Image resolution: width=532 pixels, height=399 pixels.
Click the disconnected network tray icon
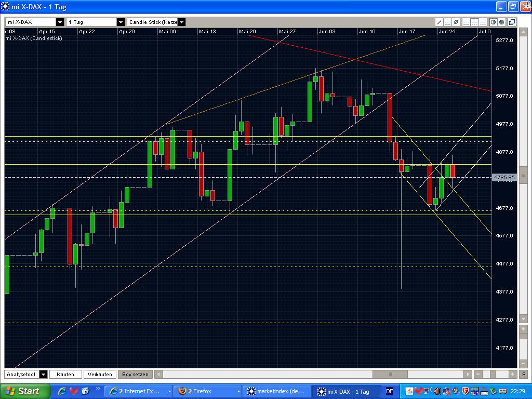(446, 391)
